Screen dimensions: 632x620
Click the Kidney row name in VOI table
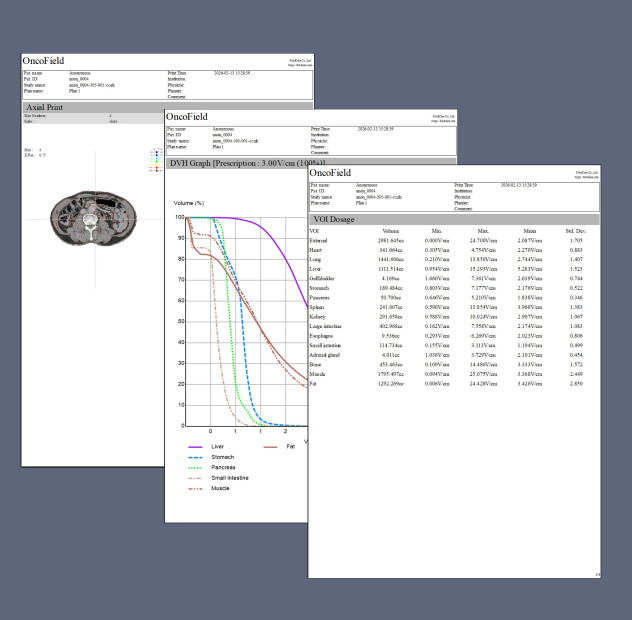(x=317, y=317)
